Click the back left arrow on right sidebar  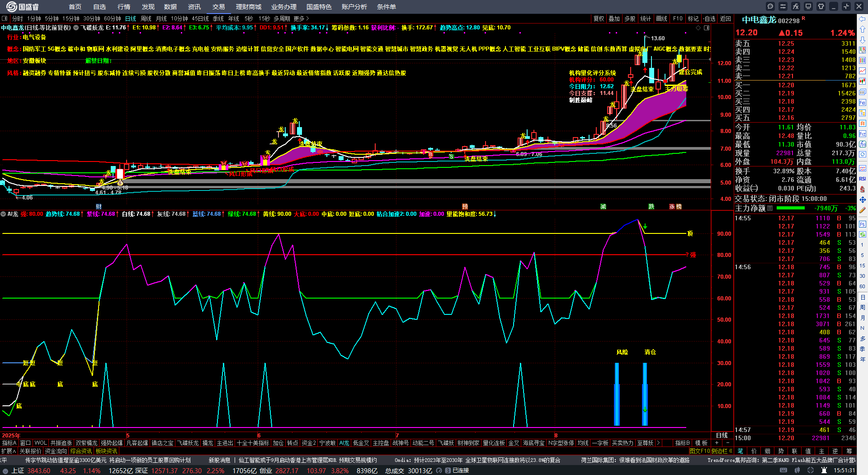[x=863, y=19]
